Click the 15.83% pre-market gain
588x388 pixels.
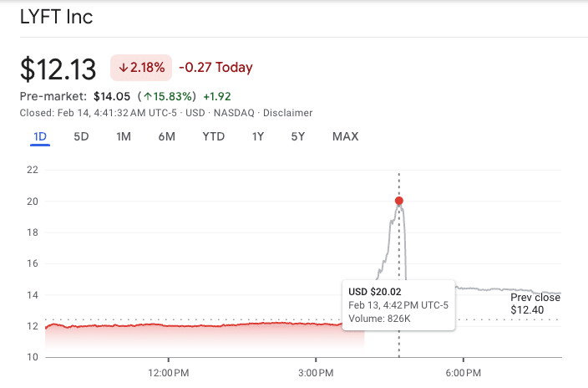pyautogui.click(x=167, y=96)
